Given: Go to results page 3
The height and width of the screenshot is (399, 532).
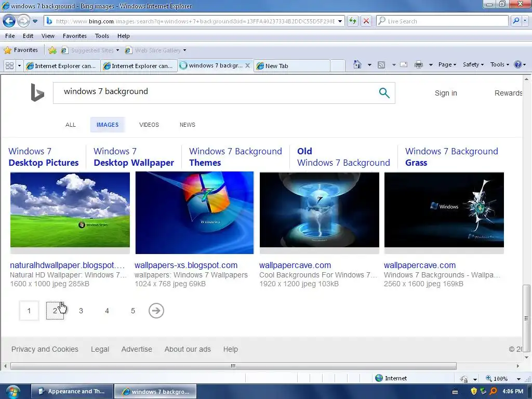Looking at the screenshot, I should pyautogui.click(x=81, y=311).
